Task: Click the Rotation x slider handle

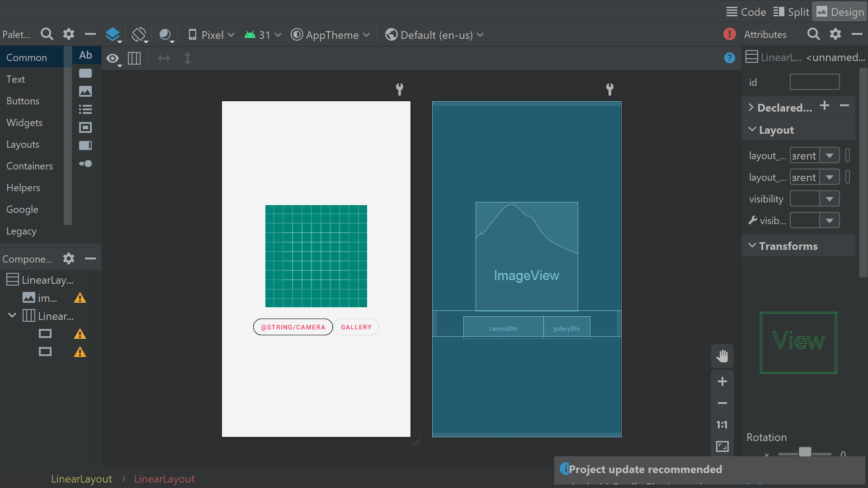Action: pos(805,452)
